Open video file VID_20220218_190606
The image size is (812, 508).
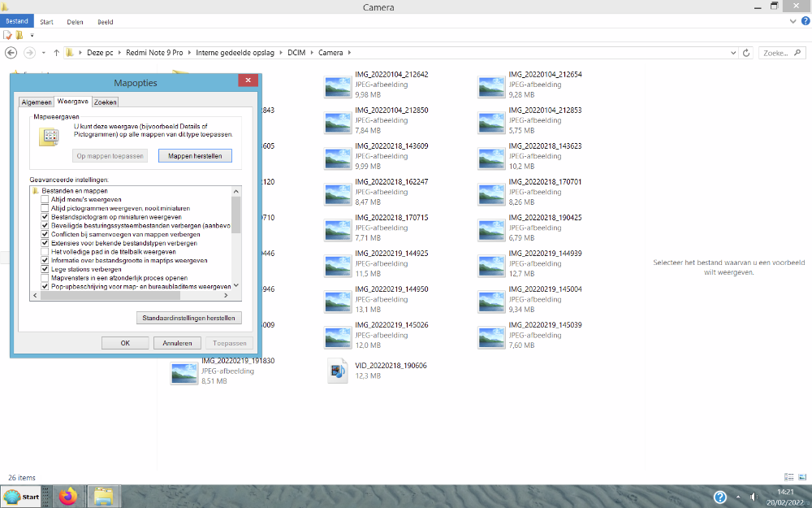point(337,371)
